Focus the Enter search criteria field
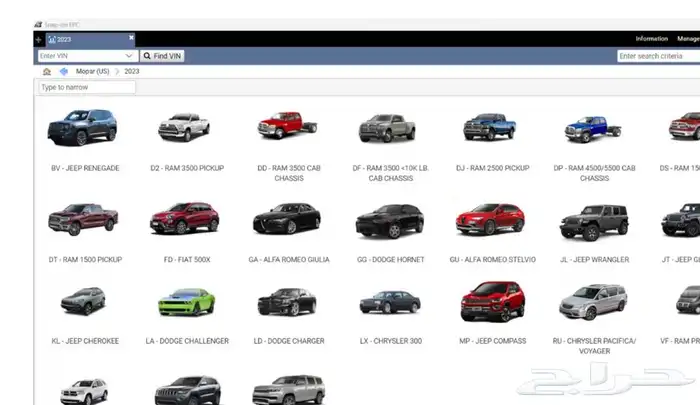This screenshot has height=405, width=700. click(x=658, y=56)
